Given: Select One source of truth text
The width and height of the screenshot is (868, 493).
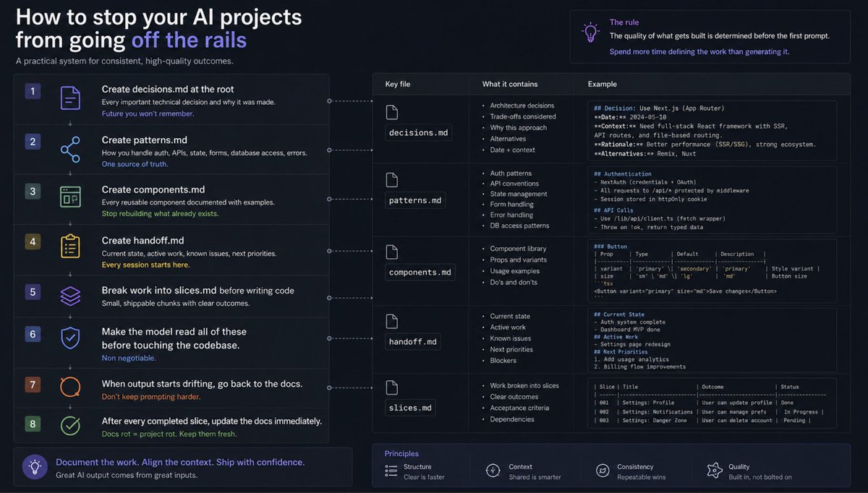Looking at the screenshot, I should pos(135,164).
